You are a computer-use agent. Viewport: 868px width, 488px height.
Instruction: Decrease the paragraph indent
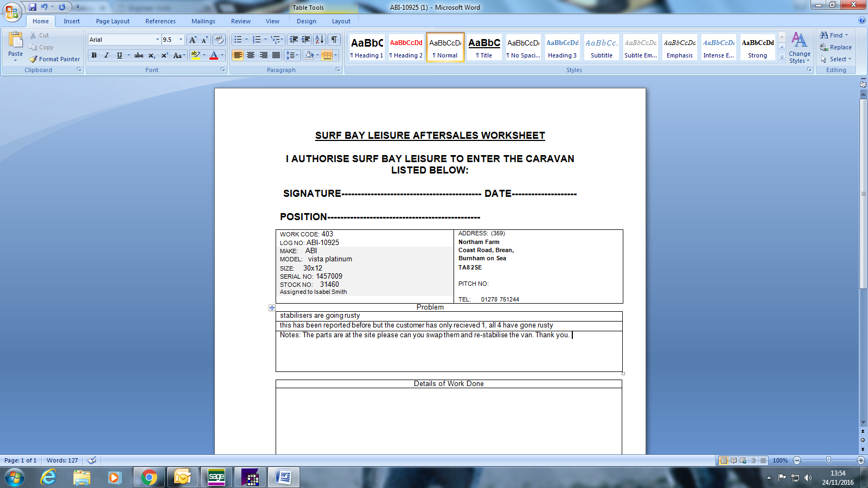[293, 40]
